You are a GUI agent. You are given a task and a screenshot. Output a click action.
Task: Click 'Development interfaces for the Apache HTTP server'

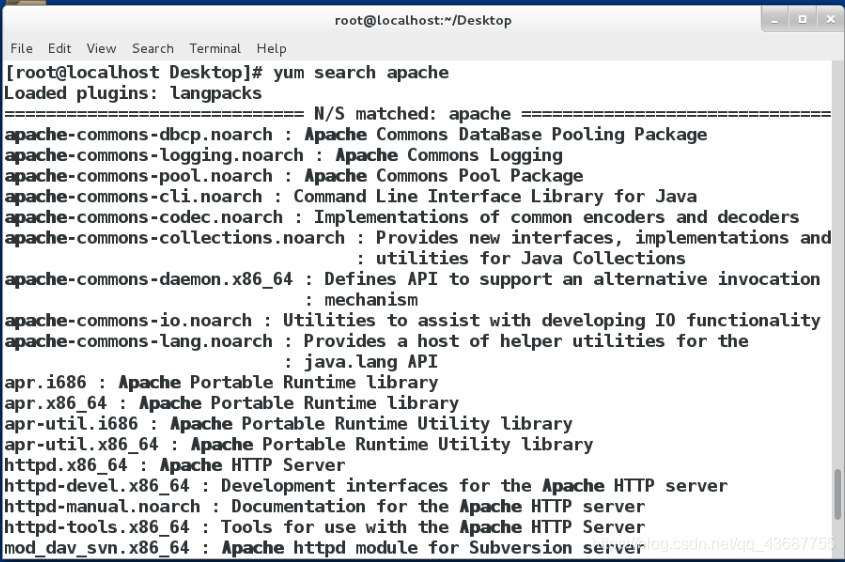coord(474,485)
